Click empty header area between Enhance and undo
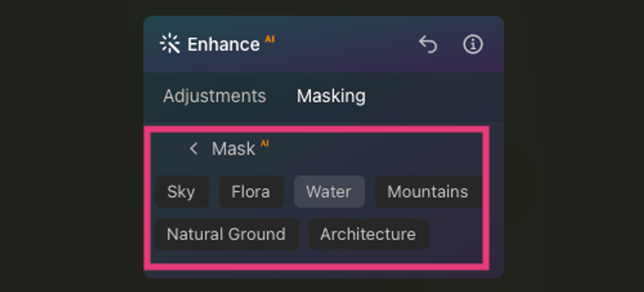This screenshot has width=644, height=292. tap(345, 44)
